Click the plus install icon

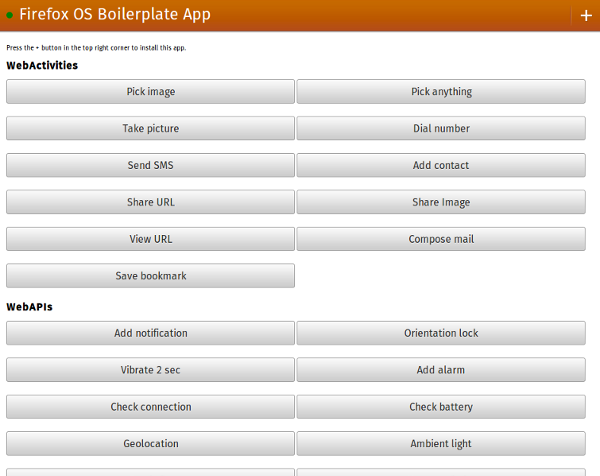click(586, 16)
